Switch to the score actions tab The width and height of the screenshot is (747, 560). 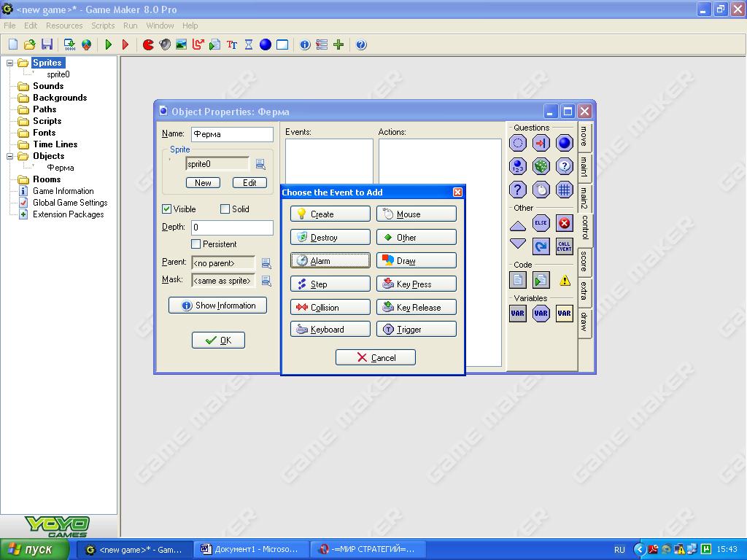coord(584,262)
